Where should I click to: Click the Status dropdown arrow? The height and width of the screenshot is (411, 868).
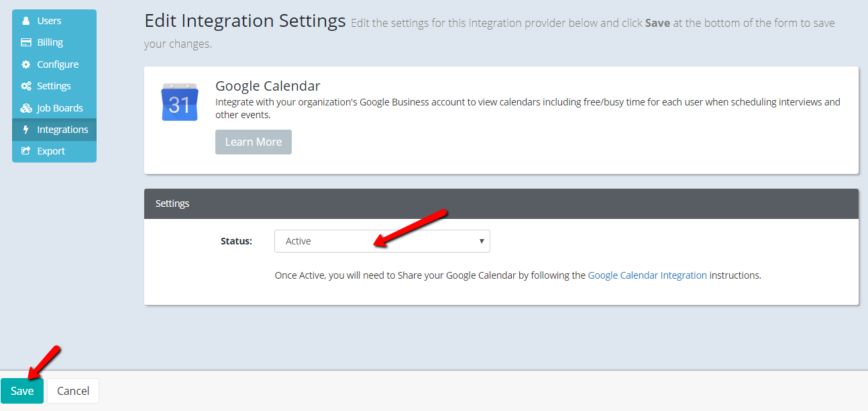point(482,241)
